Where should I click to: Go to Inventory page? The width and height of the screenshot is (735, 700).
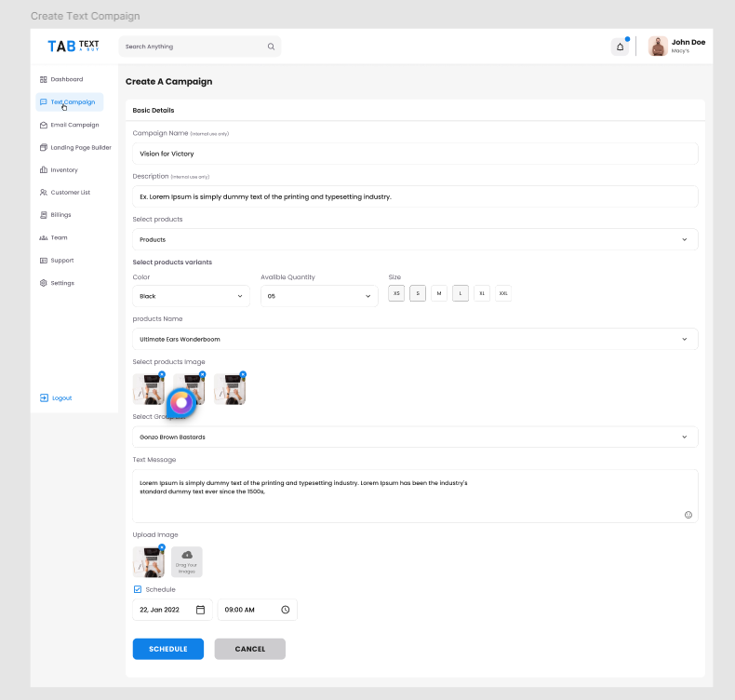point(64,169)
